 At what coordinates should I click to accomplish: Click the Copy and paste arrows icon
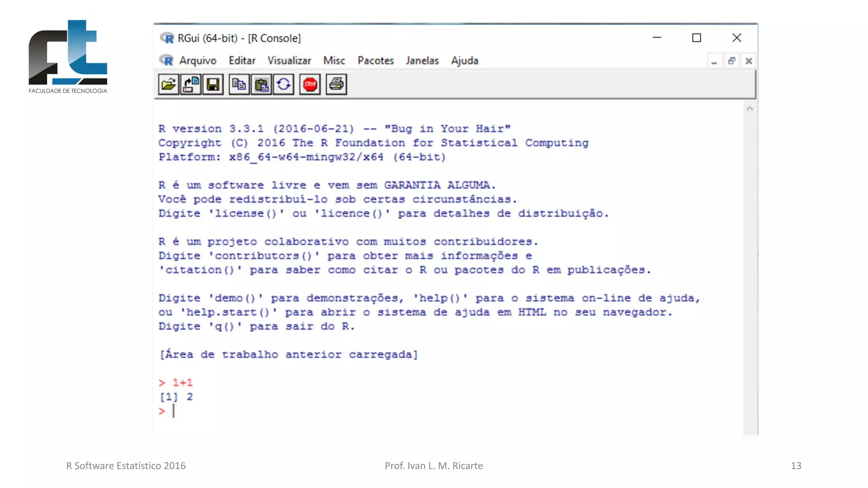pyautogui.click(x=284, y=85)
